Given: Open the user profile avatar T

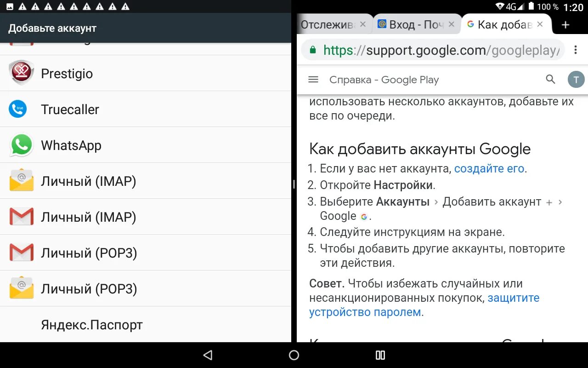Looking at the screenshot, I should (576, 80).
